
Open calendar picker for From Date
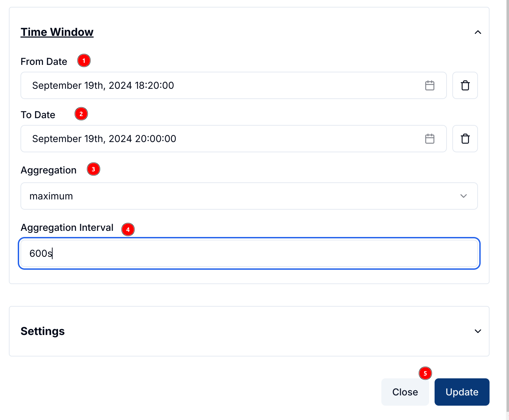coord(430,85)
